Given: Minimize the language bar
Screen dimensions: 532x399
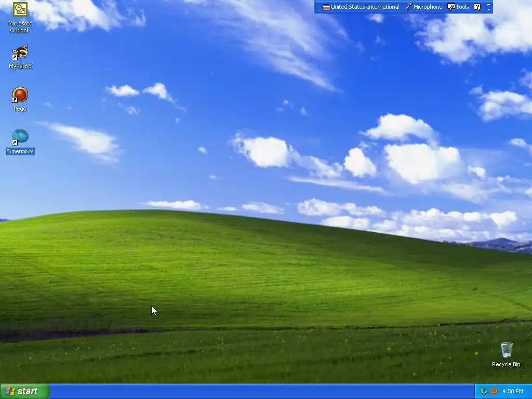Looking at the screenshot, I should 488,4.
